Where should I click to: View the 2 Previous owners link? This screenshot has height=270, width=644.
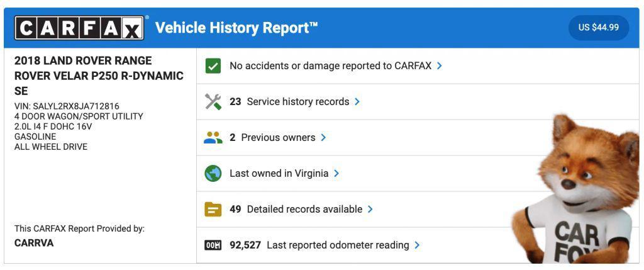click(x=272, y=137)
